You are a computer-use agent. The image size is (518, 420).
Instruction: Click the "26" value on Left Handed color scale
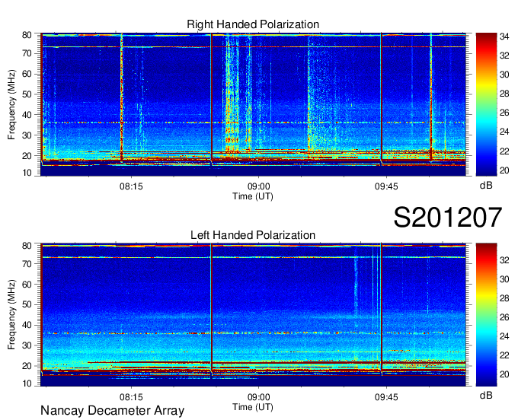[504, 317]
